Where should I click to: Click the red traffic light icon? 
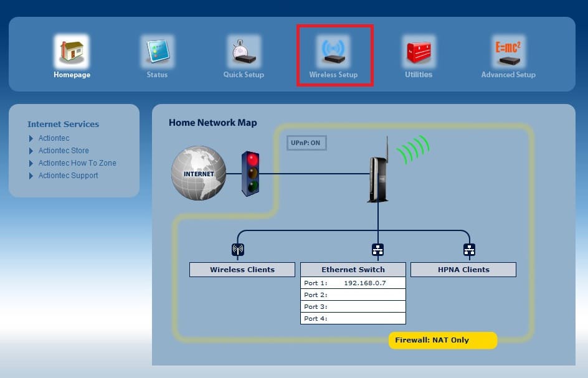[x=250, y=173]
